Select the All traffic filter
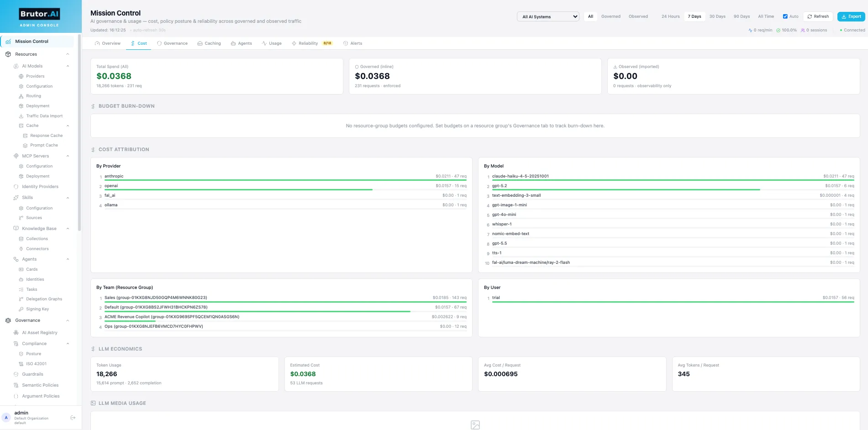Viewport: 868px width, 430px height. tap(590, 16)
